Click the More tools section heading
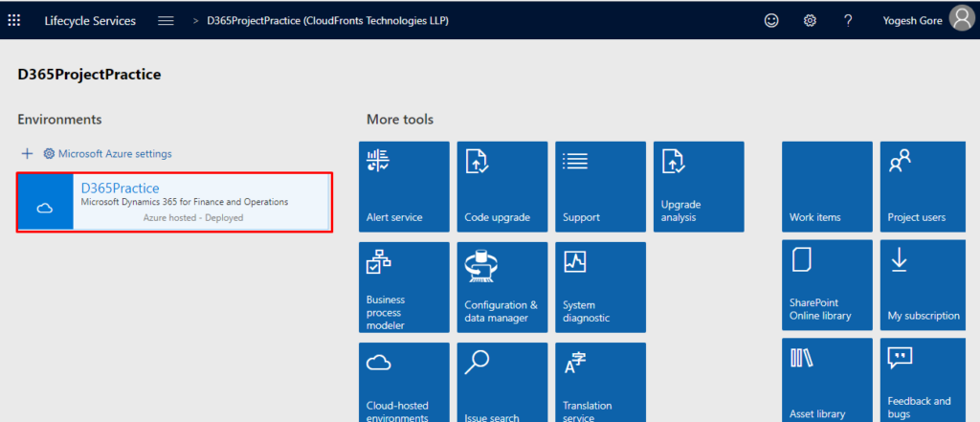The height and width of the screenshot is (422, 980). 400,119
